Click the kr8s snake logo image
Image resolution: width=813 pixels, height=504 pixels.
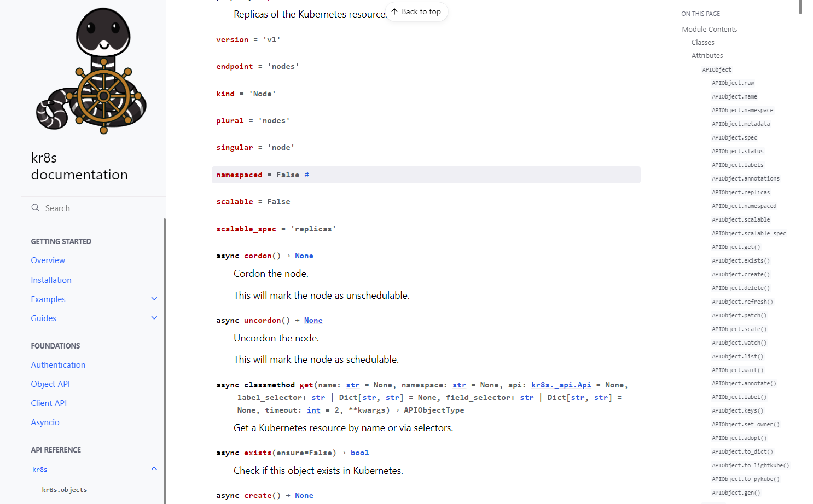tap(91, 71)
